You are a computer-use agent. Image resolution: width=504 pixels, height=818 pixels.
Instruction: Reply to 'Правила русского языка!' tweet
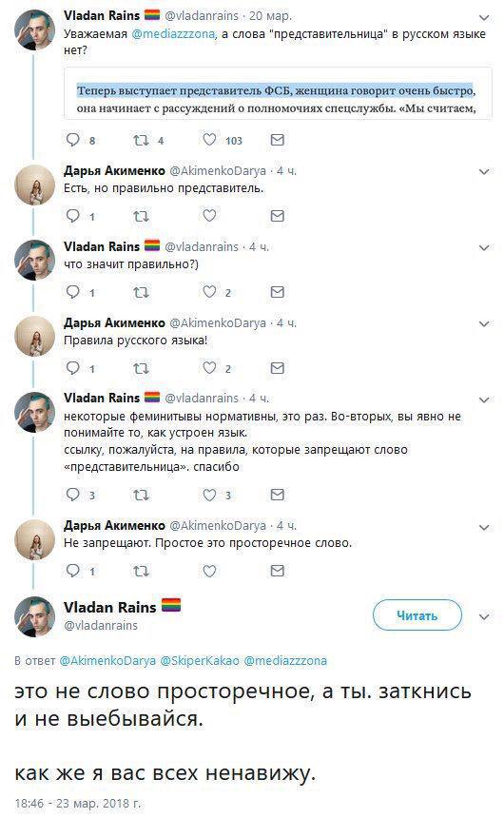[x=72, y=368]
